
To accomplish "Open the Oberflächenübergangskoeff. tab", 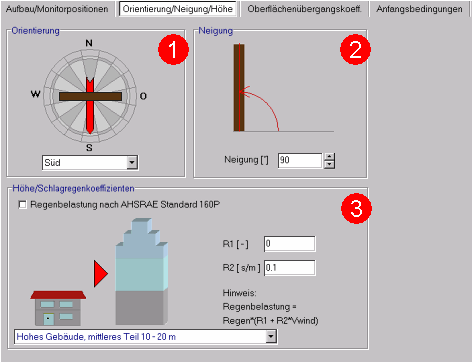I will (x=304, y=9).
